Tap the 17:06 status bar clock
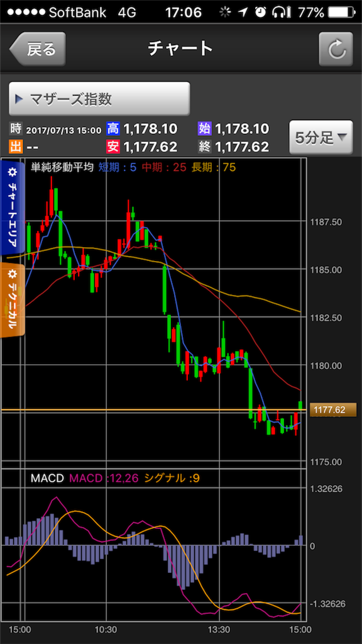This screenshot has width=362, height=644. (x=184, y=13)
